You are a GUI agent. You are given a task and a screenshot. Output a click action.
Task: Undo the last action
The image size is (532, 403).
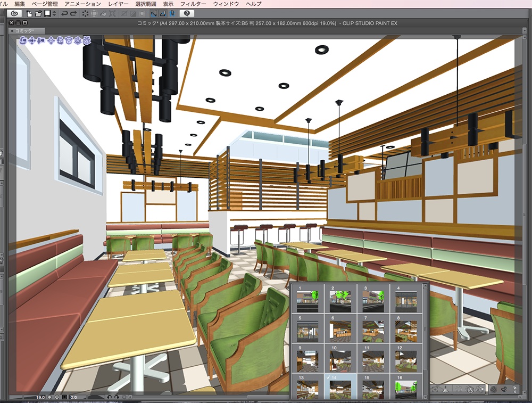coord(64,14)
